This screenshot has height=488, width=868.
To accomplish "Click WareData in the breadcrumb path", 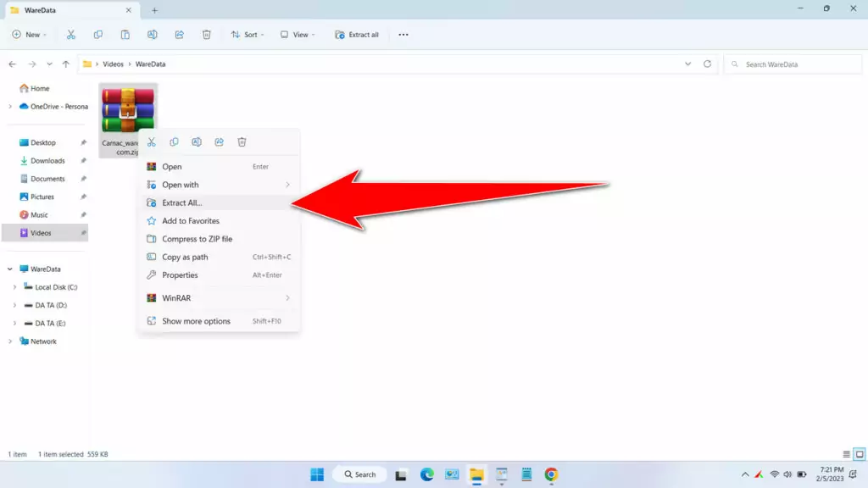I will tap(151, 64).
